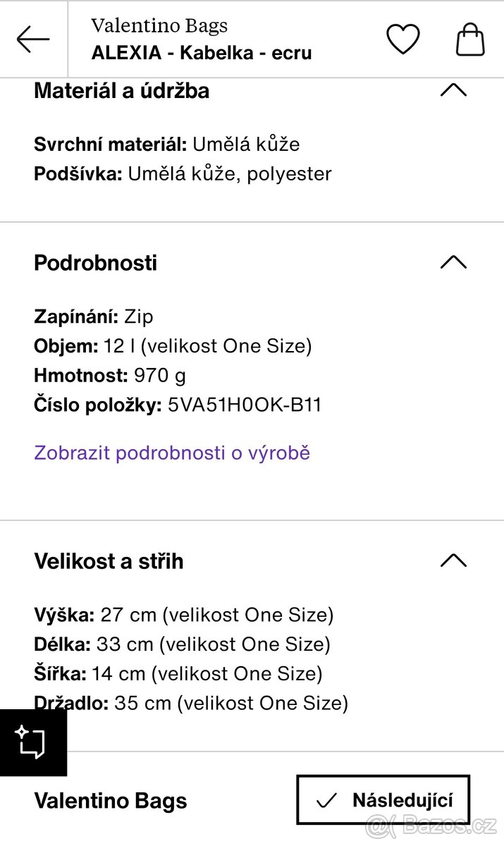Collapse the Podrobnosti section
504x846 pixels.
[455, 262]
